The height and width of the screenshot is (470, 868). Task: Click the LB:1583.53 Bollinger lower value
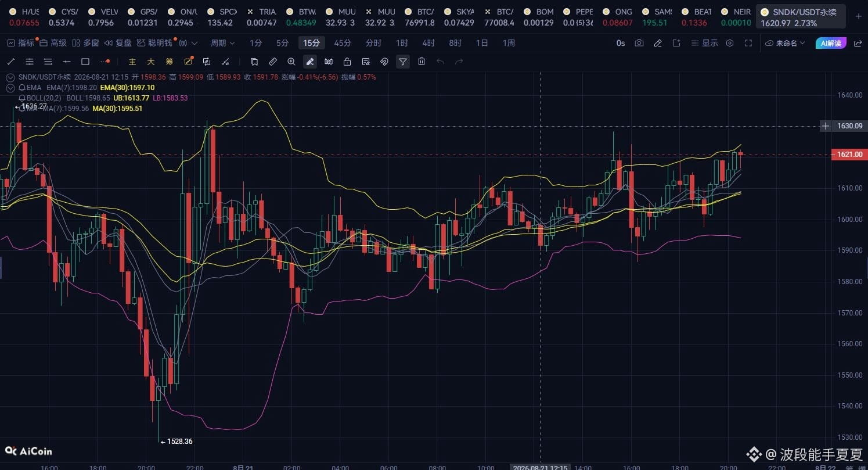pos(170,98)
